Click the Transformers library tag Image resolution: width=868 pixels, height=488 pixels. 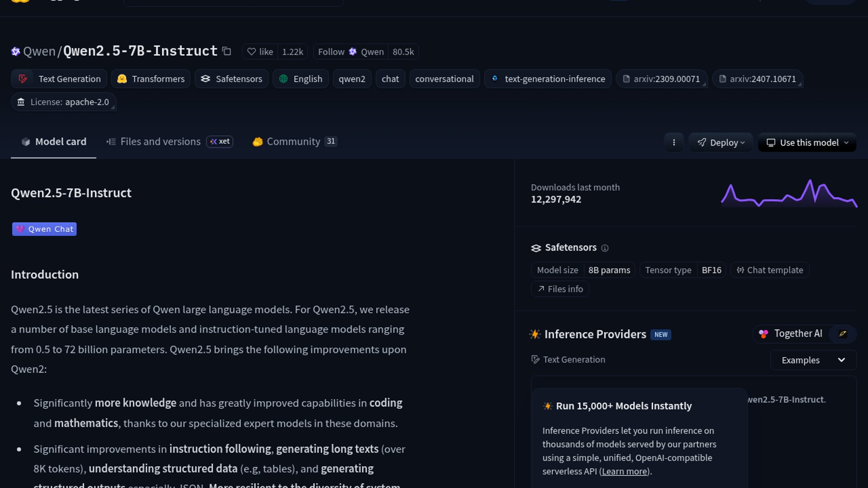coord(151,79)
